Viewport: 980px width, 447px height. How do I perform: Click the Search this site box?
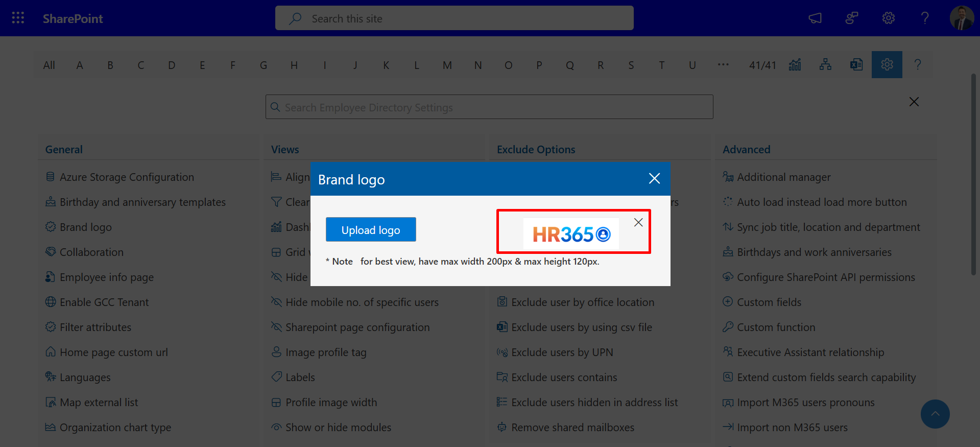[x=455, y=18]
